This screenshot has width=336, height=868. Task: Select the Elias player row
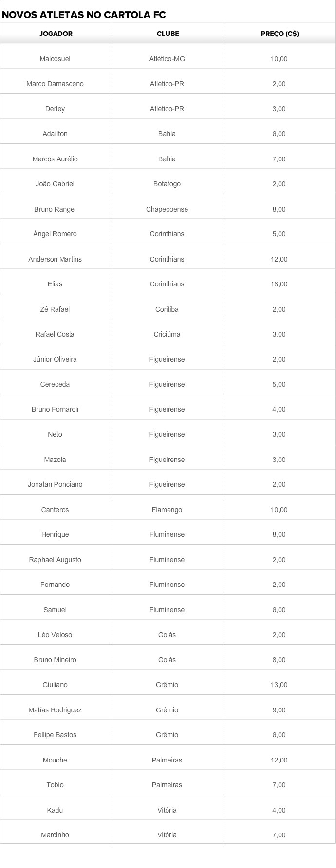point(168,284)
